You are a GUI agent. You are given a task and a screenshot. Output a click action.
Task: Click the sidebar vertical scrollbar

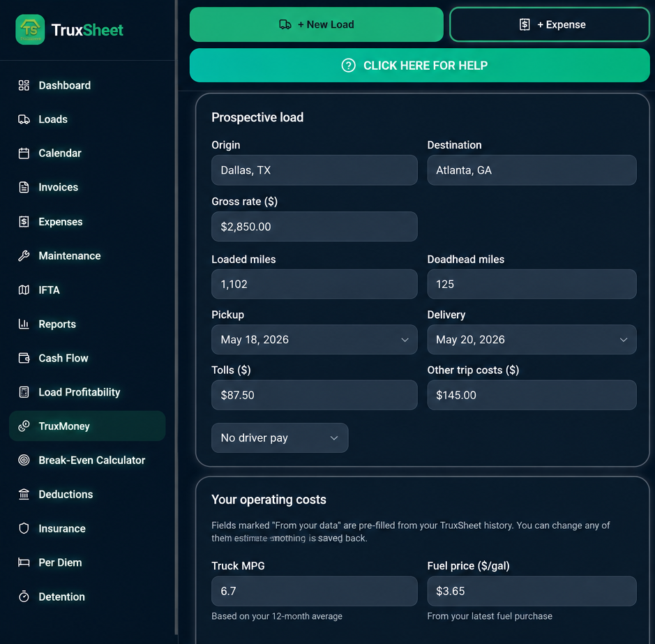pyautogui.click(x=176, y=317)
